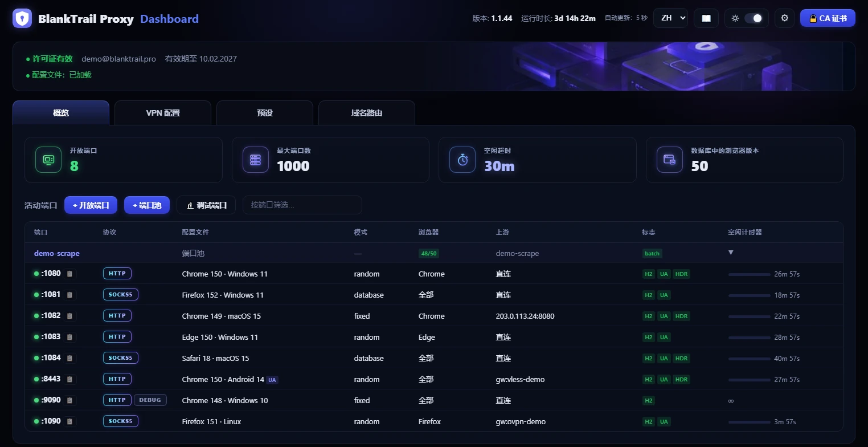
Task: Copy port :1082 with clipboard icon
Action: pyautogui.click(x=70, y=316)
